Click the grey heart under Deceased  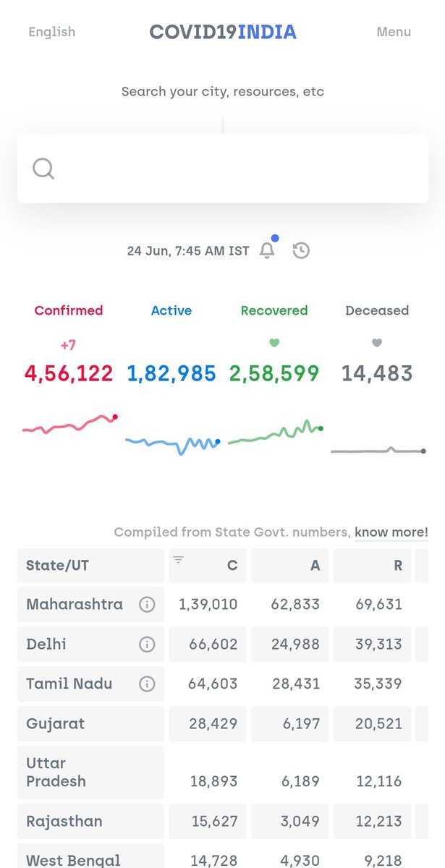pos(377,343)
